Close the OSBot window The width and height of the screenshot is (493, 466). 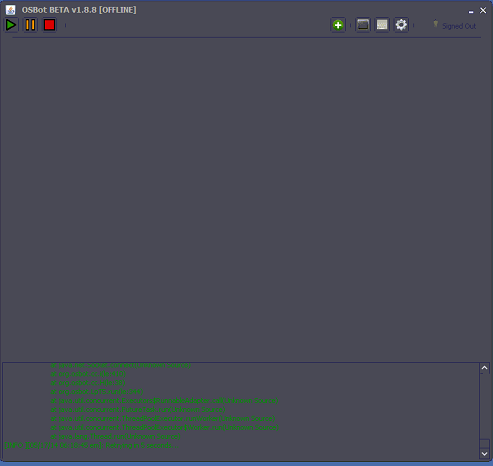483,11
